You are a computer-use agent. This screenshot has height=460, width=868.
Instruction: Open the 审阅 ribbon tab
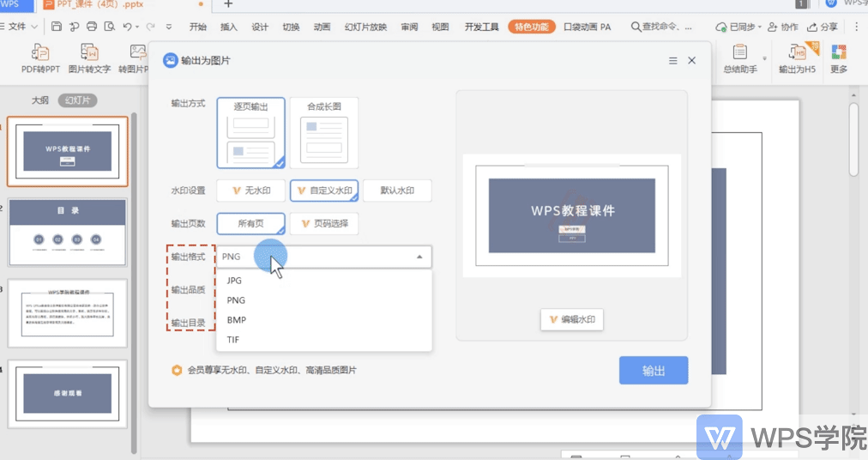[409, 27]
